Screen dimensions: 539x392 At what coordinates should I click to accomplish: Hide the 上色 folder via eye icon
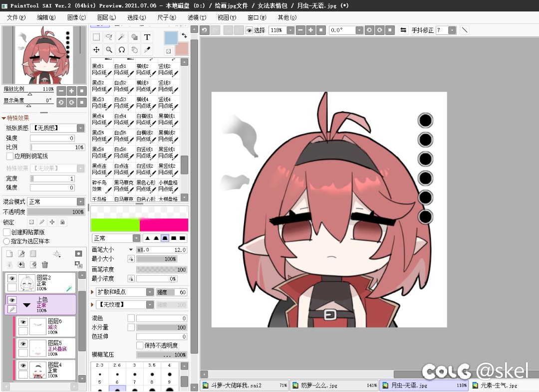pos(12,300)
